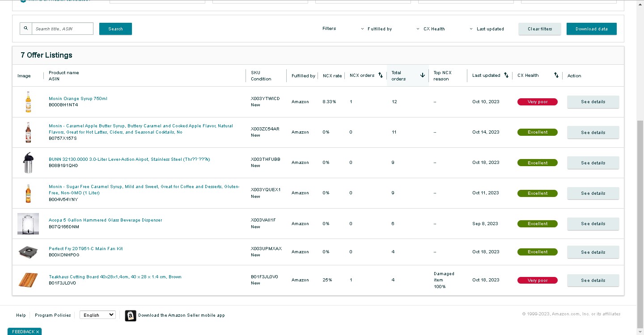Open Perfect Fry 2DT951-C Fan Kit link

(x=86, y=249)
